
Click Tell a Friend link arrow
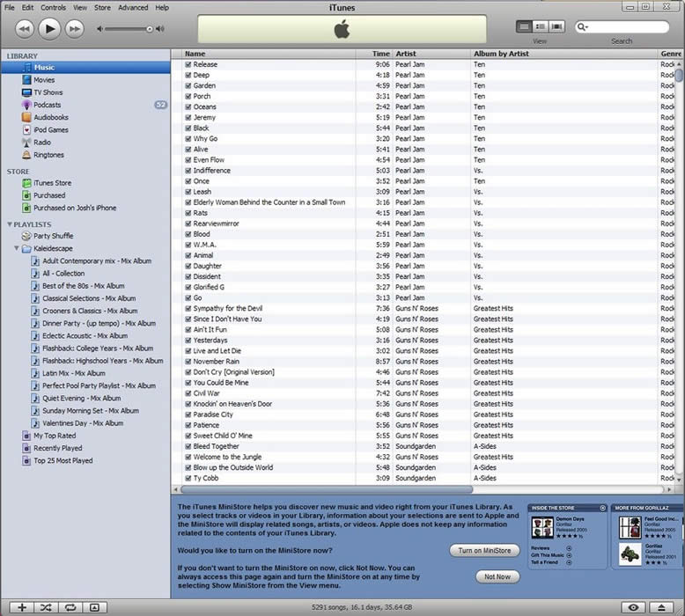point(569,562)
